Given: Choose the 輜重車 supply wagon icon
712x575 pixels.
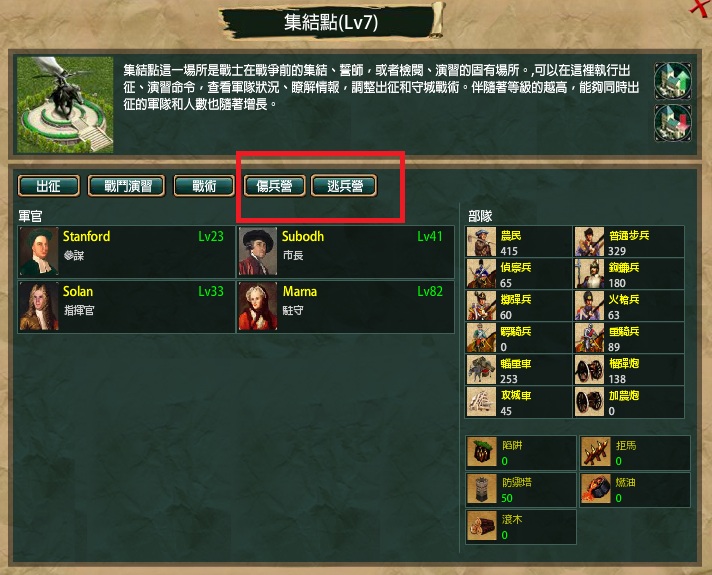Looking at the screenshot, I should coord(481,370).
